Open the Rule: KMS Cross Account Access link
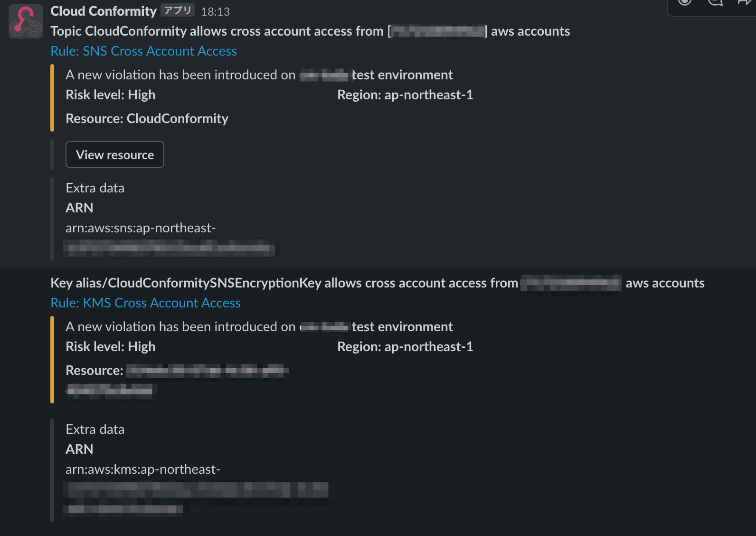 coord(145,303)
